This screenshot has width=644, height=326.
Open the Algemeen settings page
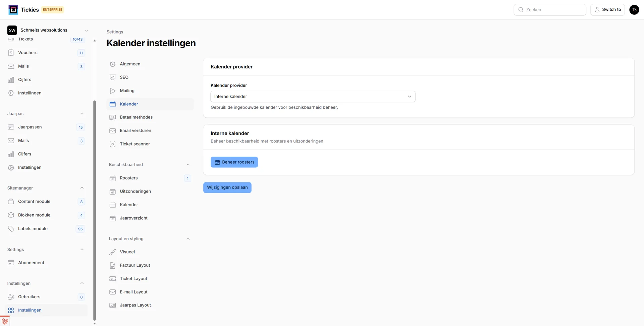[130, 64]
